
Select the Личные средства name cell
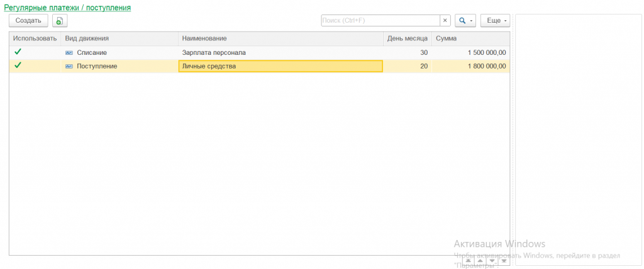(x=280, y=66)
